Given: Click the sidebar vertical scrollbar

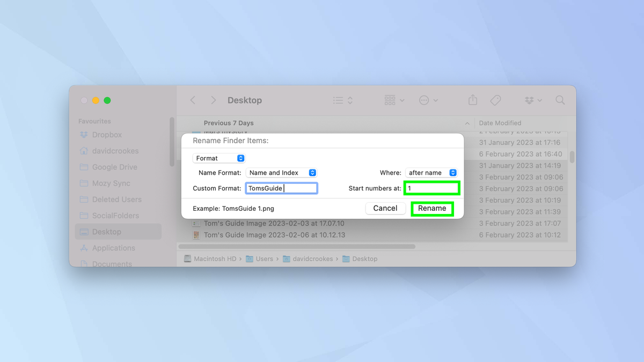Looking at the screenshot, I should [172, 142].
